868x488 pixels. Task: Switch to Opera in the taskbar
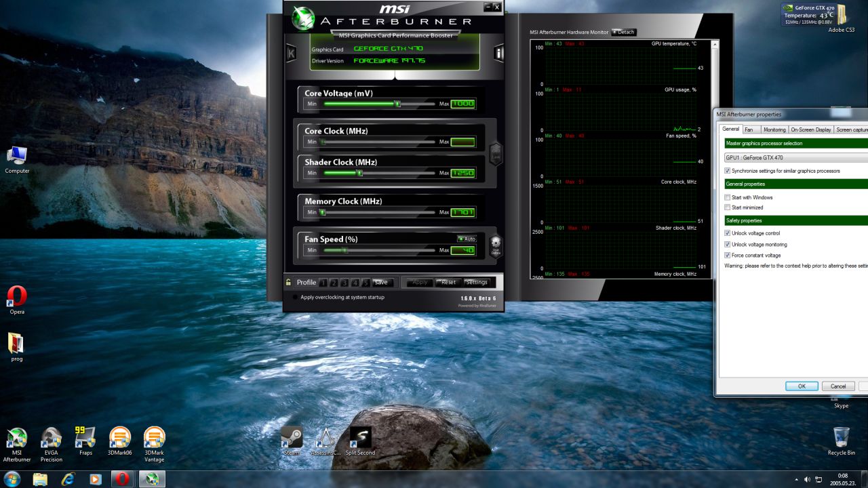coord(122,479)
